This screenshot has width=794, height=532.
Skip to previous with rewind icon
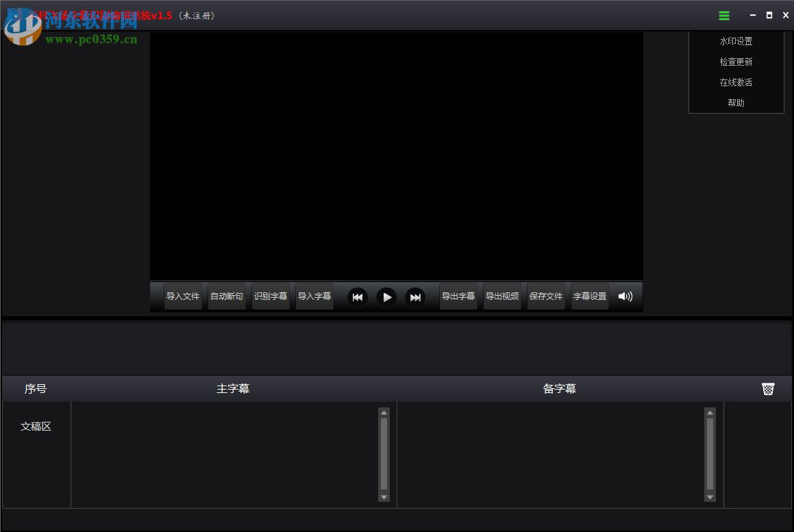[x=358, y=297]
